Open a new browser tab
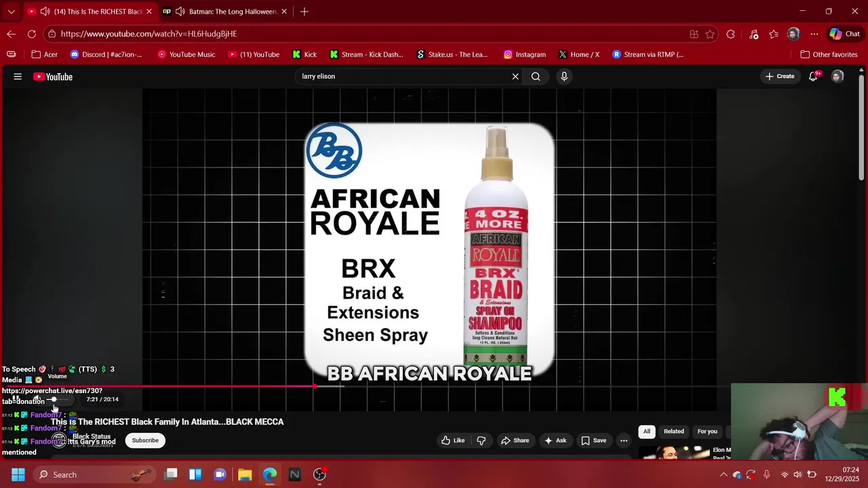The image size is (868, 488). [304, 12]
